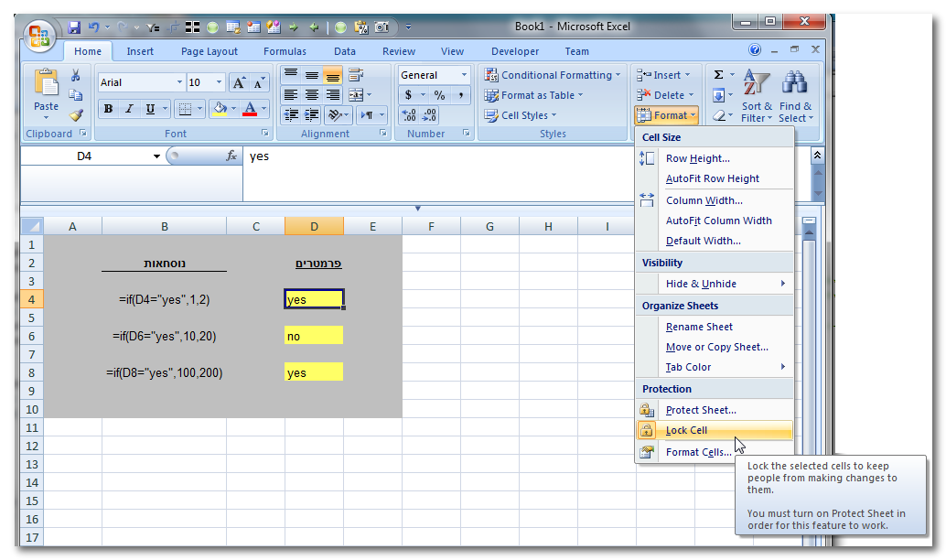Click the AutoSum sigma icon
The height and width of the screenshot is (560, 946).
pyautogui.click(x=718, y=75)
